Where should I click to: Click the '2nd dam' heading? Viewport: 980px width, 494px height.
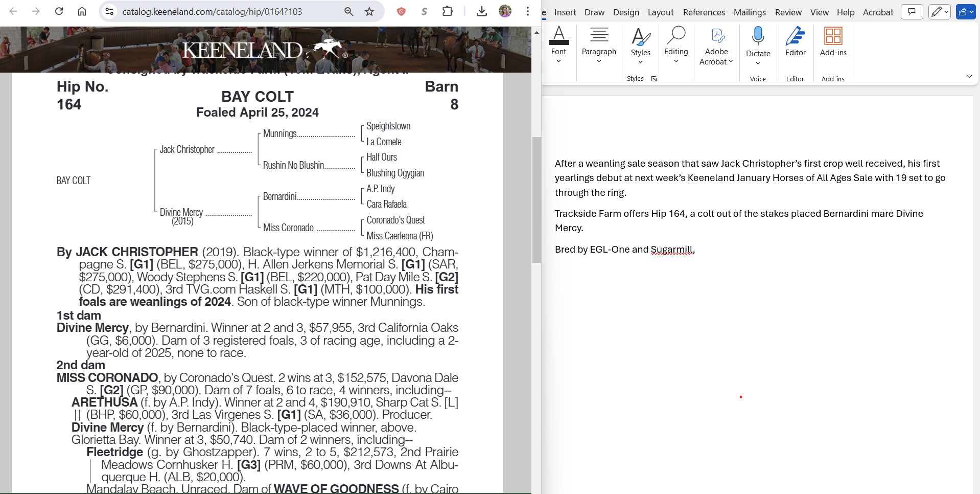[x=81, y=365]
